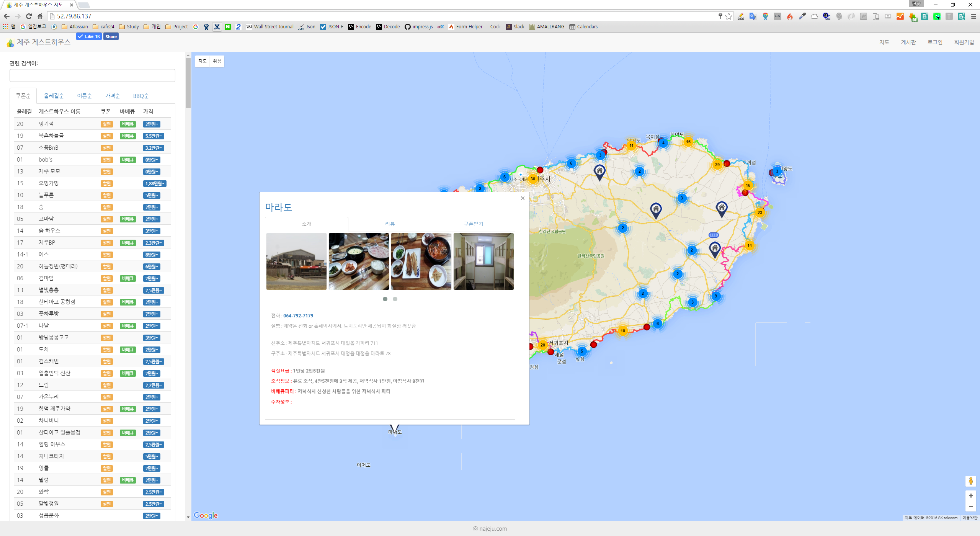Open the Chrome menu hamburger icon
Viewport: 980px width, 536px height.
973,16
